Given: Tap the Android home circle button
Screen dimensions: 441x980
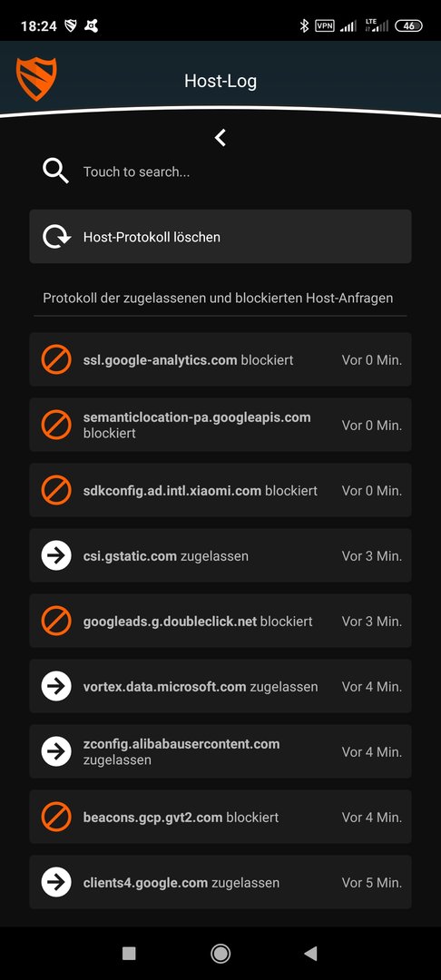Looking at the screenshot, I should coord(220,953).
